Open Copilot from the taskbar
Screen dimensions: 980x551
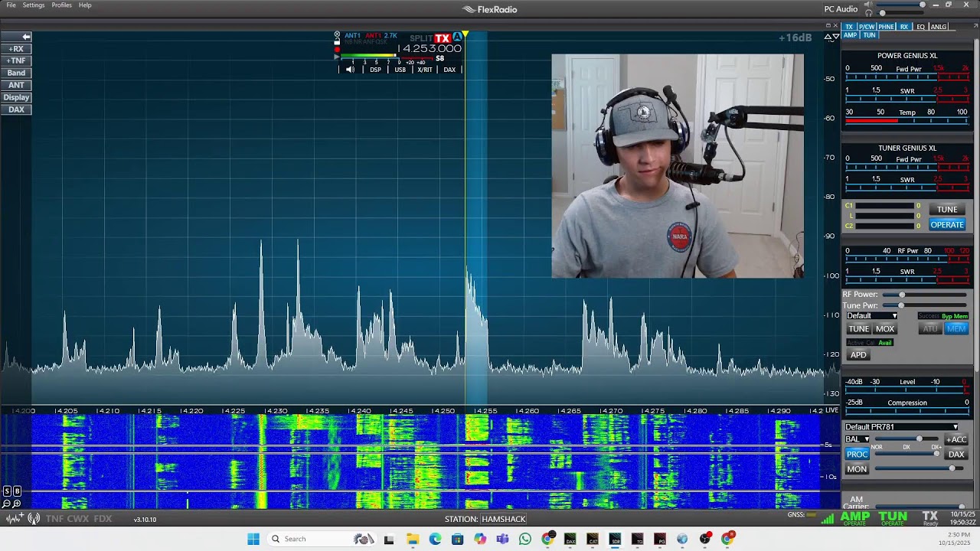[480, 540]
